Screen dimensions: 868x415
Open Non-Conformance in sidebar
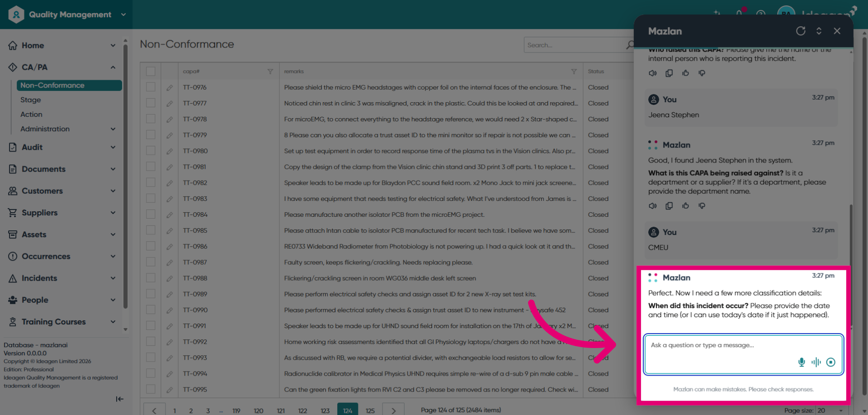click(x=69, y=85)
